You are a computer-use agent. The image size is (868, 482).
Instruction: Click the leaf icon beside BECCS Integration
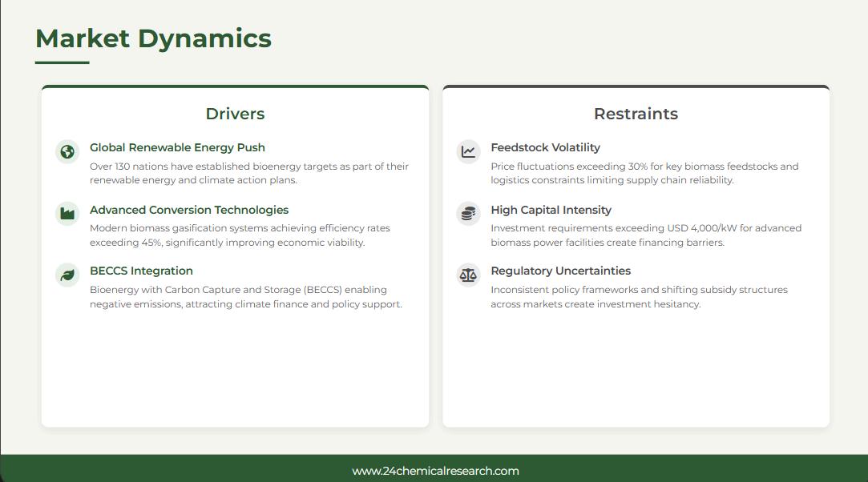[x=67, y=275]
